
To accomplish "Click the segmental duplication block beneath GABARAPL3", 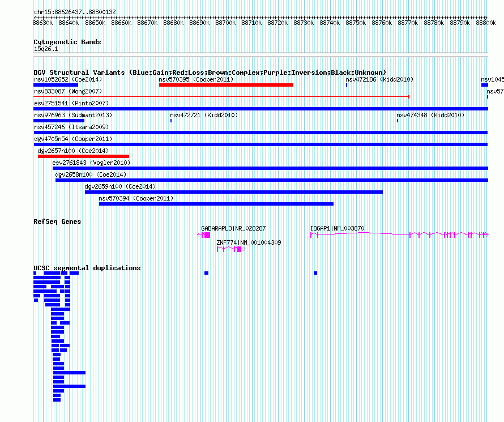I will (x=206, y=273).
